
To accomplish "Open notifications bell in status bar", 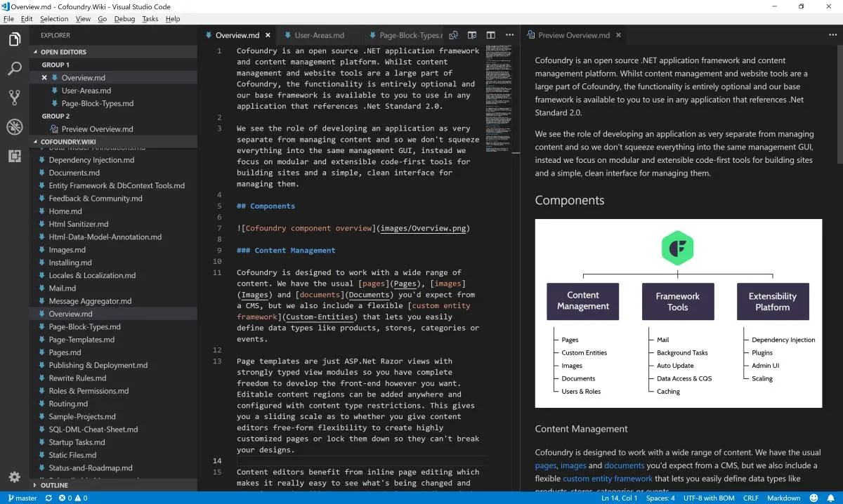I will 831,498.
